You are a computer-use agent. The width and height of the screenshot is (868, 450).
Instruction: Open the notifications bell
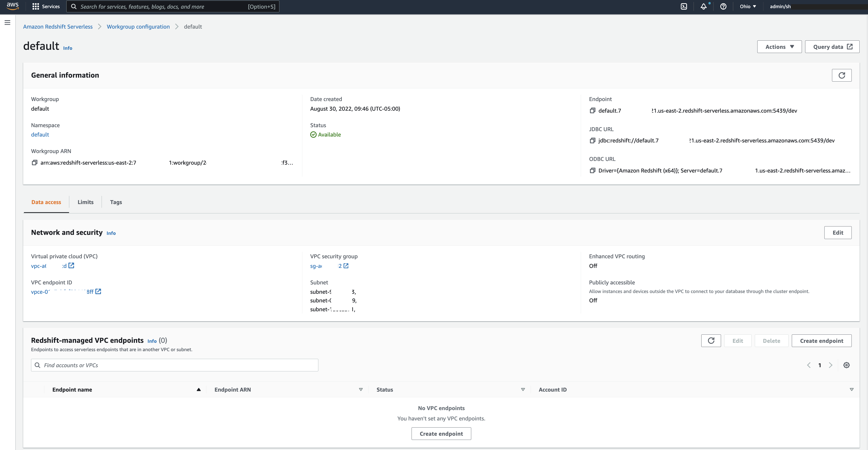pyautogui.click(x=704, y=6)
